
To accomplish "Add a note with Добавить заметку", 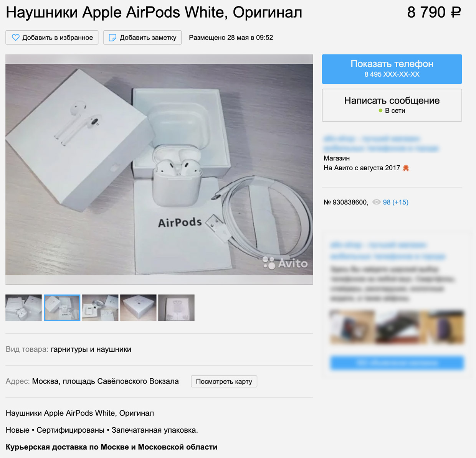I will (142, 38).
